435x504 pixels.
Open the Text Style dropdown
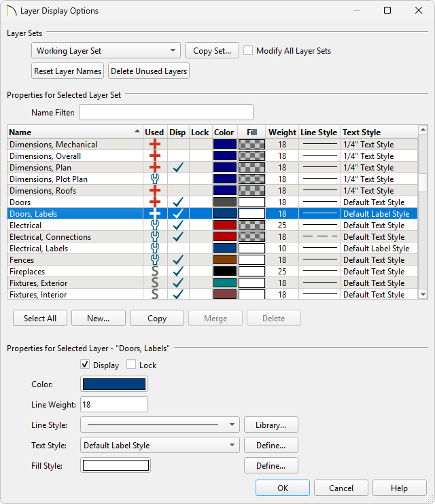point(160,445)
